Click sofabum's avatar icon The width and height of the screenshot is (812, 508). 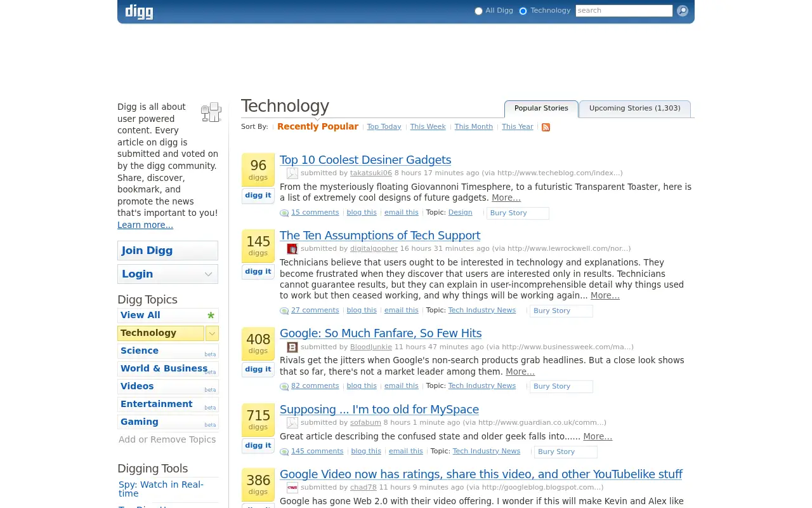coord(292,423)
